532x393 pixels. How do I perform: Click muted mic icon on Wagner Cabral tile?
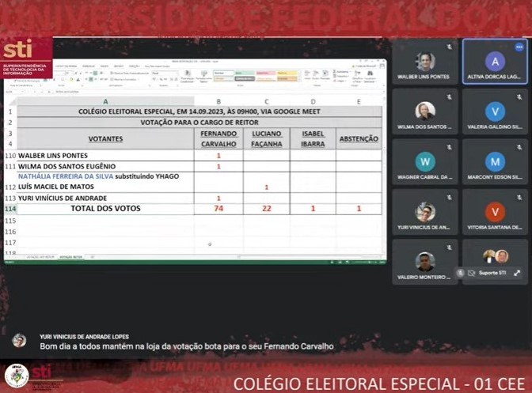(450, 146)
